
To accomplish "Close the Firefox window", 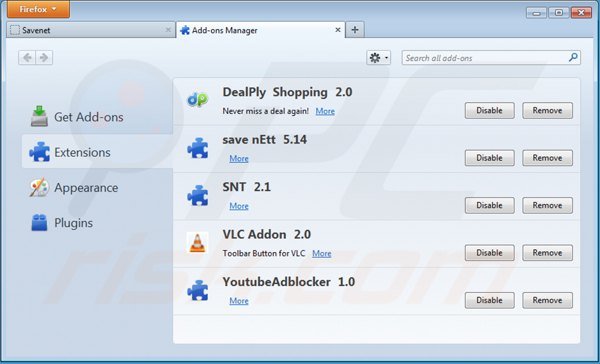I will point(582,13).
